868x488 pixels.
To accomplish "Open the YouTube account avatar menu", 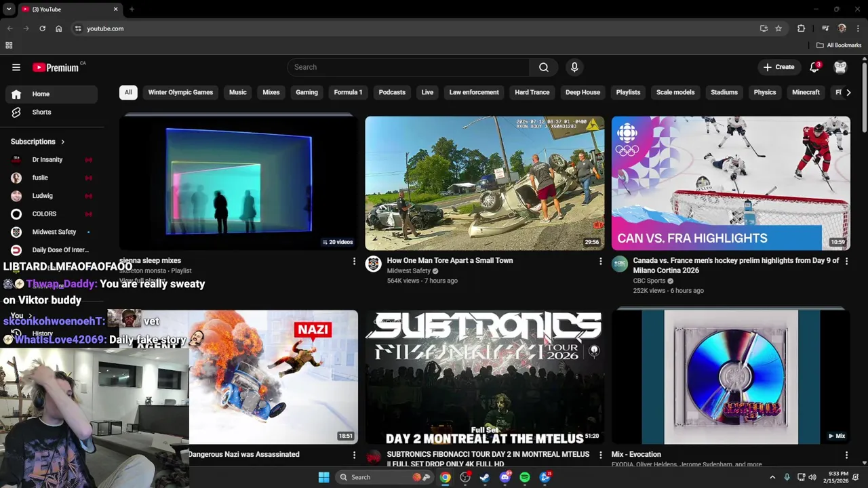I will [x=840, y=67].
